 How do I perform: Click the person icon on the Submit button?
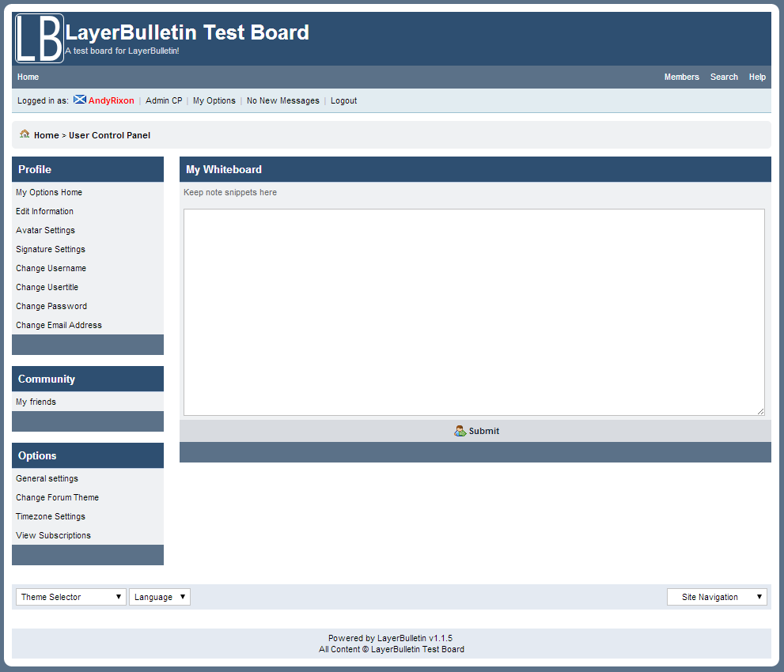460,430
